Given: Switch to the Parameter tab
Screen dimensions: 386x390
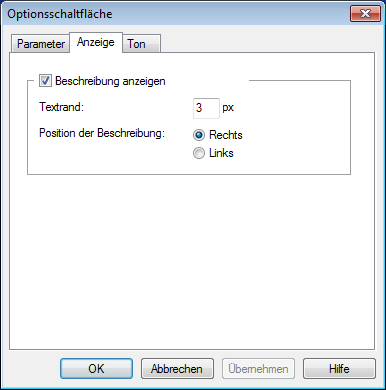Looking at the screenshot, I should pyautogui.click(x=41, y=44).
